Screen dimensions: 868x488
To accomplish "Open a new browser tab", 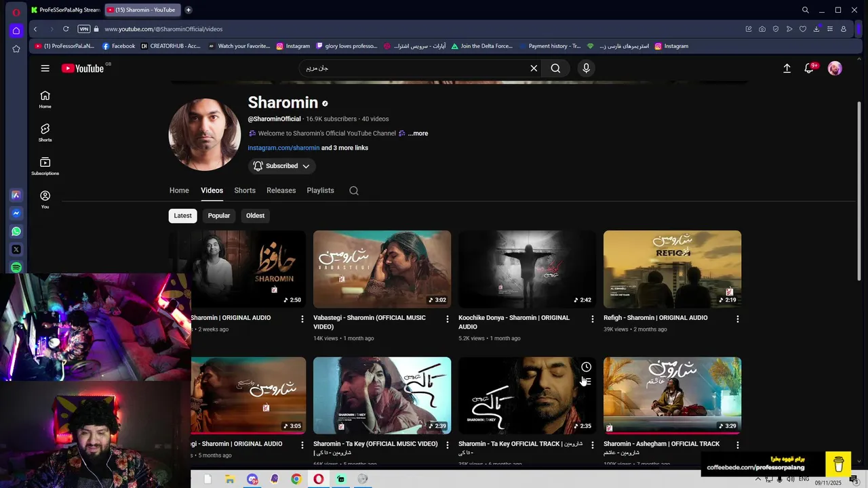I will point(189,10).
